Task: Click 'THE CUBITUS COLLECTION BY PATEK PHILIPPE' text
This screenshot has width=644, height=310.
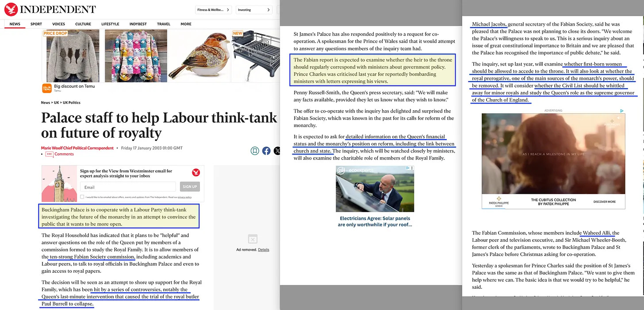Action: [x=553, y=202]
